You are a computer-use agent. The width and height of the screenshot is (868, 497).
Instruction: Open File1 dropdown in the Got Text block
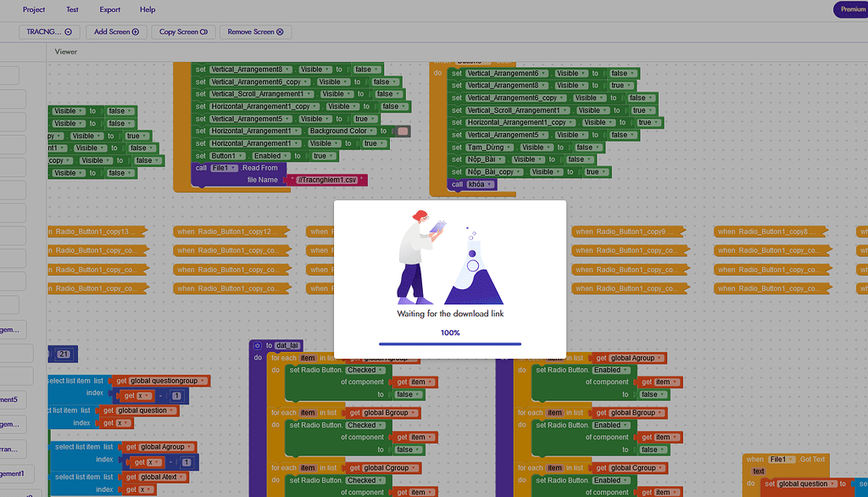pos(781,460)
